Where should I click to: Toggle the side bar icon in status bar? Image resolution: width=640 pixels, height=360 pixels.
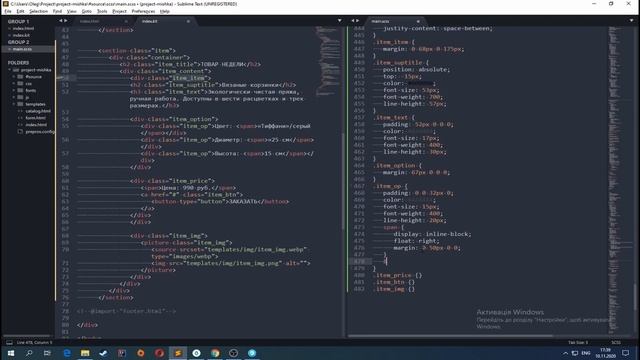(9, 343)
